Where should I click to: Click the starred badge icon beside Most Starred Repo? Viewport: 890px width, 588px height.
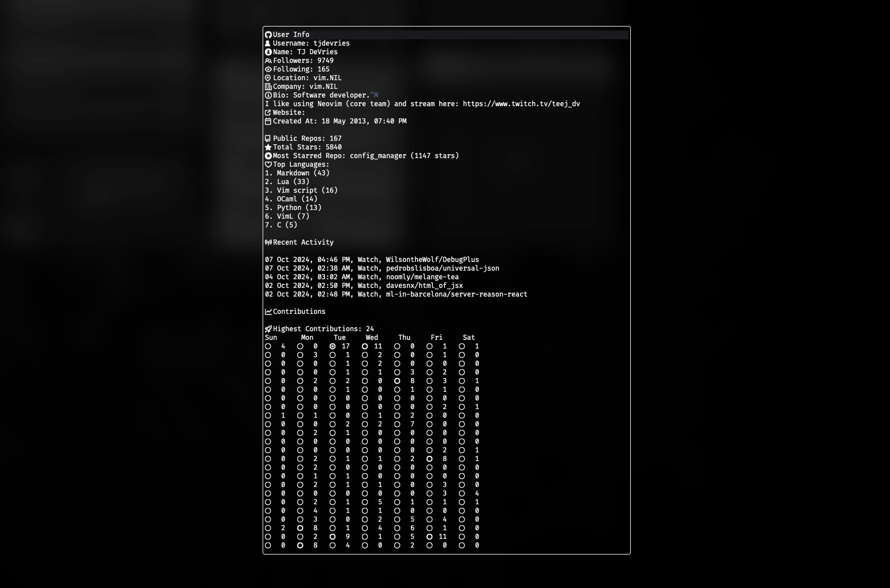[268, 156]
